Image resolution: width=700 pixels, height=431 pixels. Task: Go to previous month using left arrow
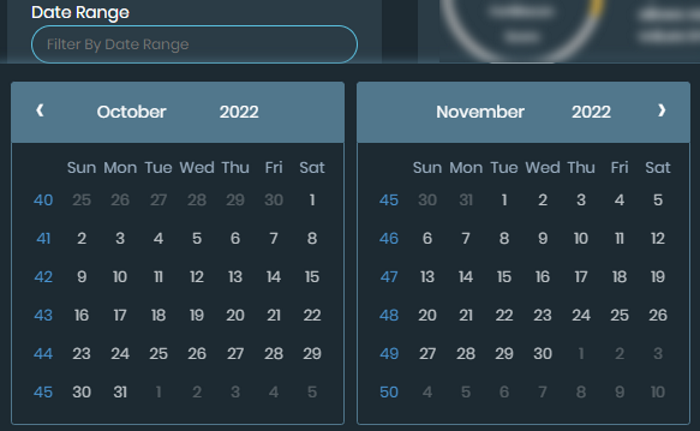click(x=40, y=111)
